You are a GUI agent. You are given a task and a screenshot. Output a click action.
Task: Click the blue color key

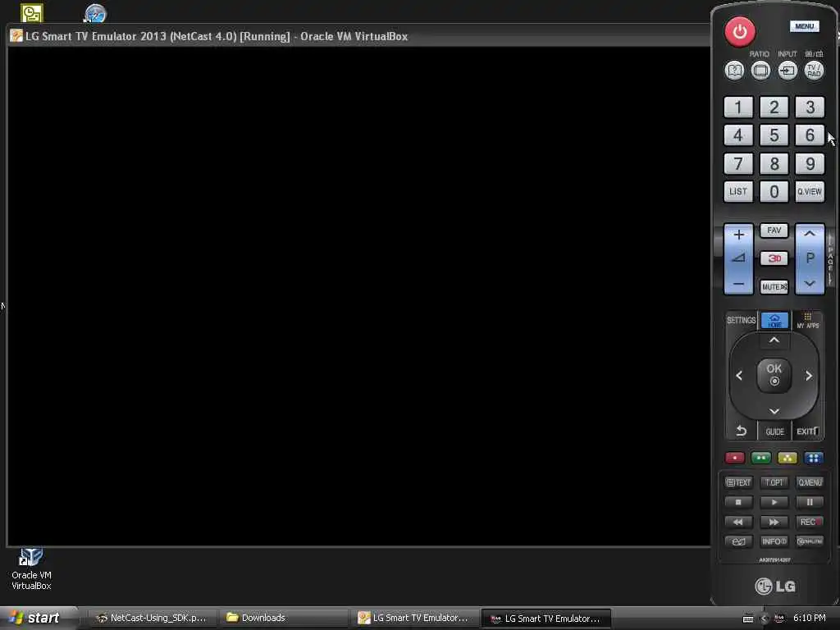click(813, 458)
